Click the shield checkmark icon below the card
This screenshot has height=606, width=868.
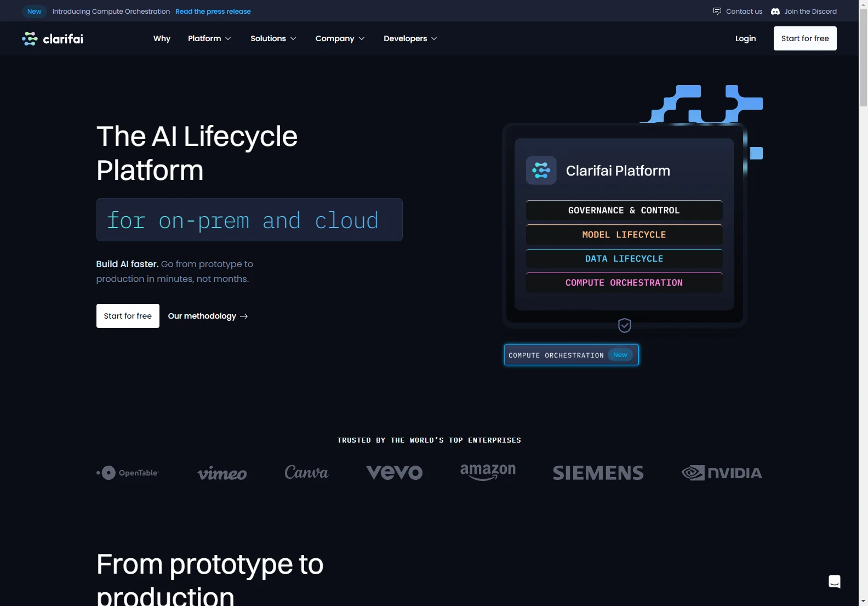pyautogui.click(x=625, y=325)
